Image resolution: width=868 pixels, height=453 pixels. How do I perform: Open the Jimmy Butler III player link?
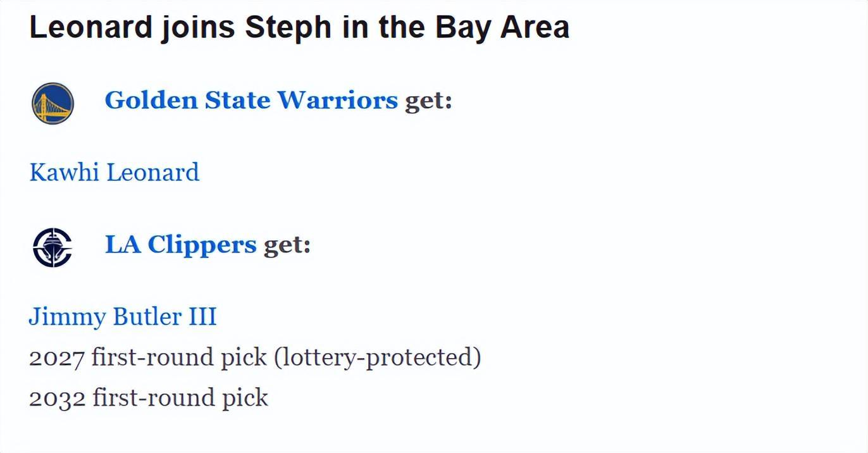123,316
